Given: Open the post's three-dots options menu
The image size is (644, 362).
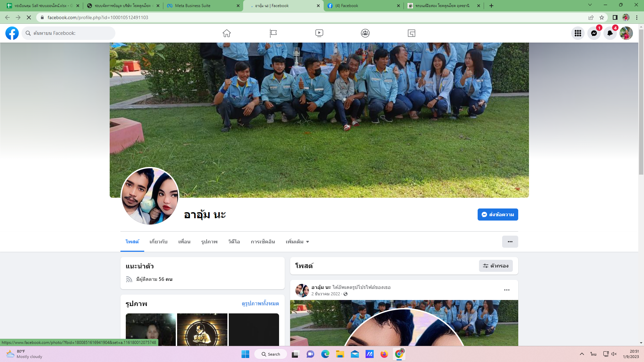Looking at the screenshot, I should click(506, 290).
